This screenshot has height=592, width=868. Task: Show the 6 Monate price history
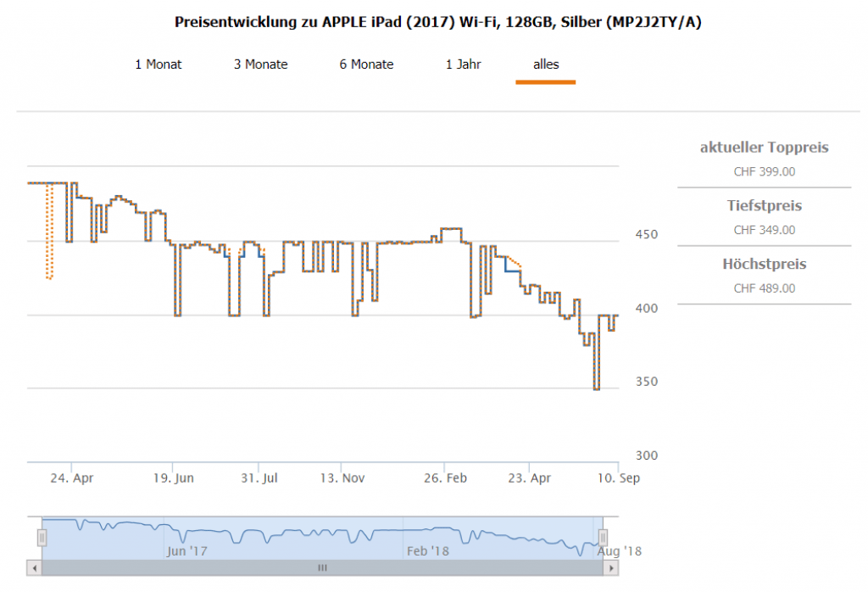click(x=366, y=64)
